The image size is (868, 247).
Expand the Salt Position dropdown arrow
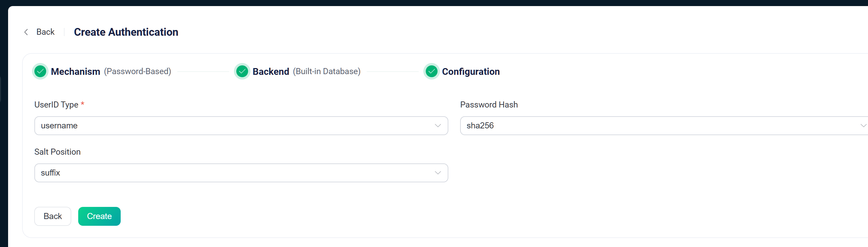438,173
